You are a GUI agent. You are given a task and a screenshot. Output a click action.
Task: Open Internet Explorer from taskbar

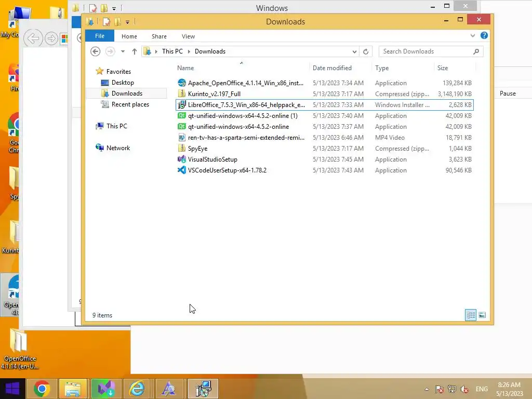[137, 389]
